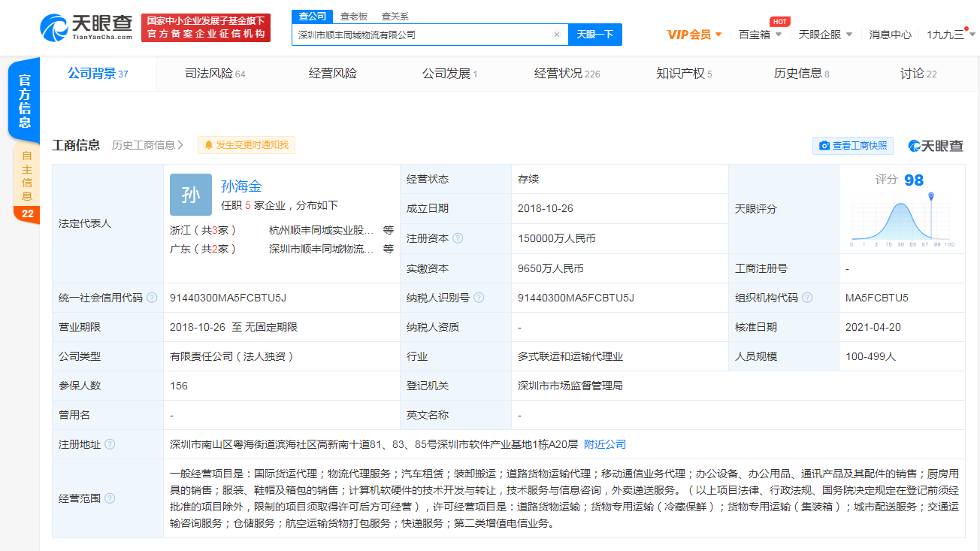Click the score value 98
Image resolution: width=980 pixels, height=551 pixels.
pos(914,180)
